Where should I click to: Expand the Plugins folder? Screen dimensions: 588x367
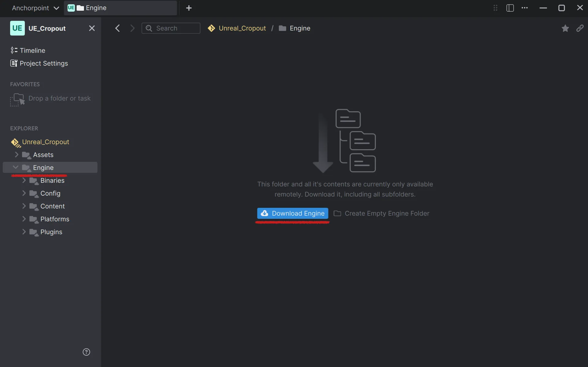25,232
